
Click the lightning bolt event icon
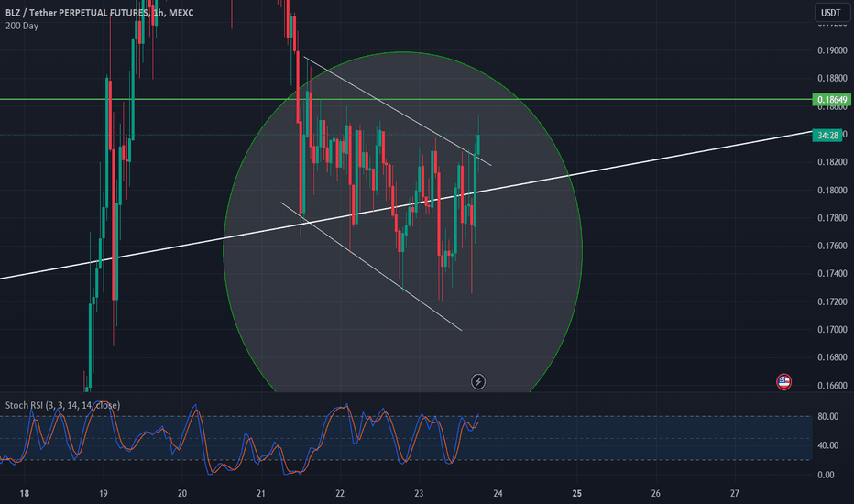point(478,381)
